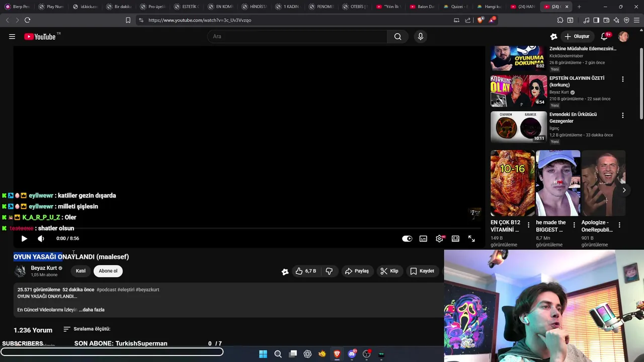Screen dimensions: 644x362
Task: Save video with Kaydet button
Action: tap(422, 271)
